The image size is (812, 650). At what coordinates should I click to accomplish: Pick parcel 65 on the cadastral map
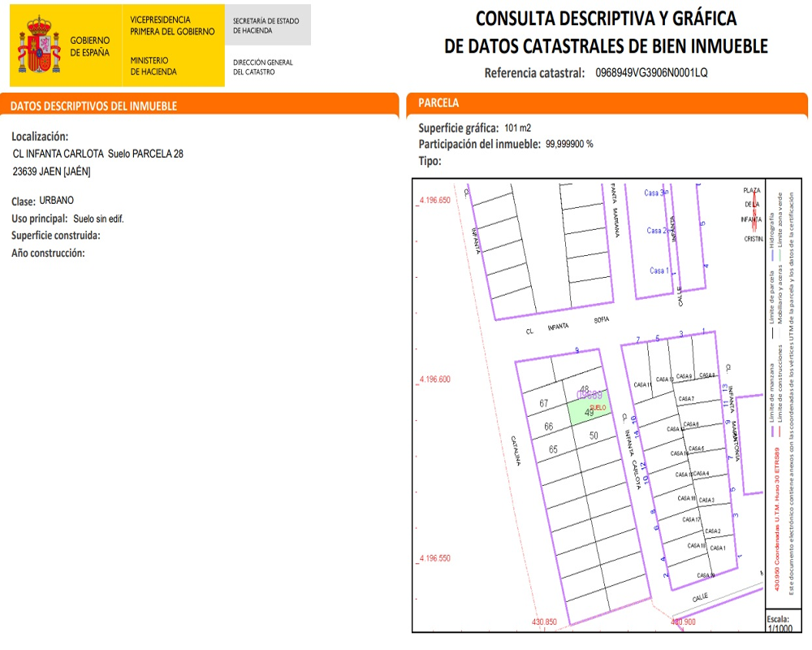[553, 449]
